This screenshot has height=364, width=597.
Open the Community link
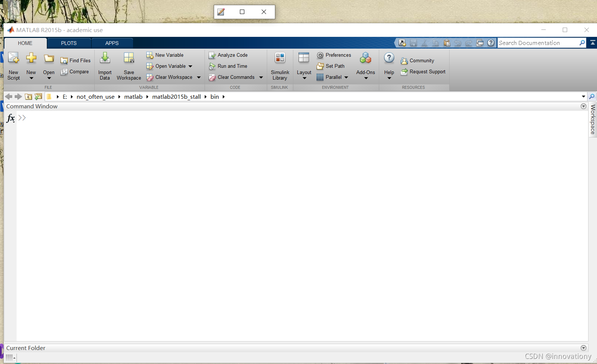point(418,60)
